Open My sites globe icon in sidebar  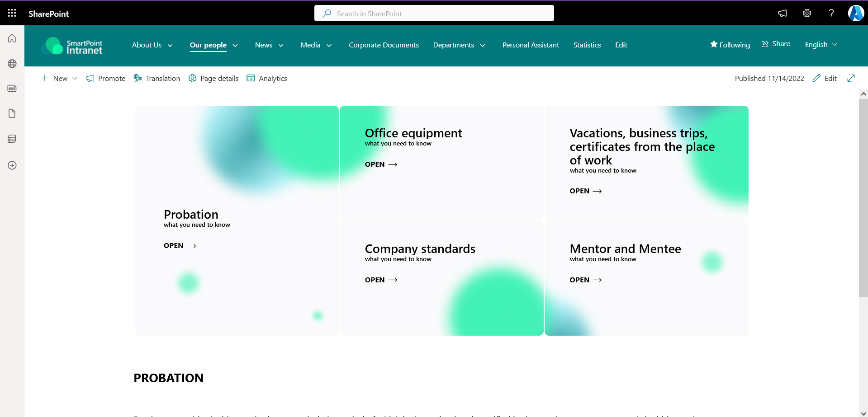click(x=12, y=64)
